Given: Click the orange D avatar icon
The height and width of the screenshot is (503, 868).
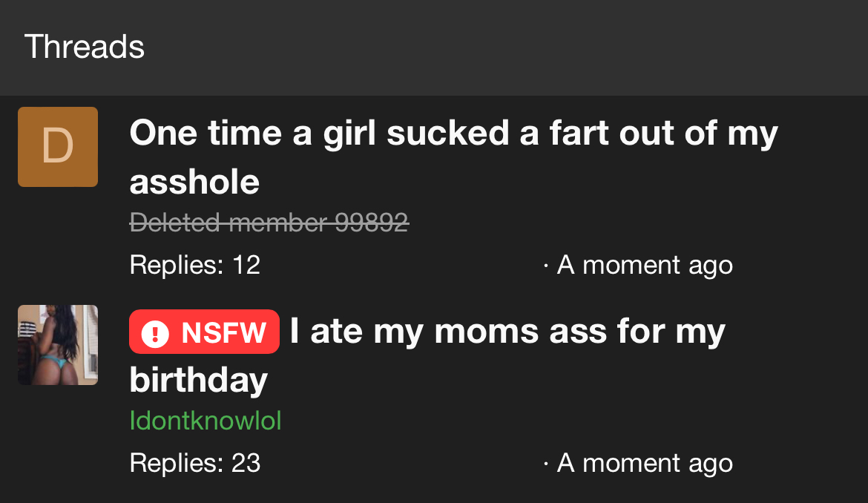Looking at the screenshot, I should tap(58, 147).
